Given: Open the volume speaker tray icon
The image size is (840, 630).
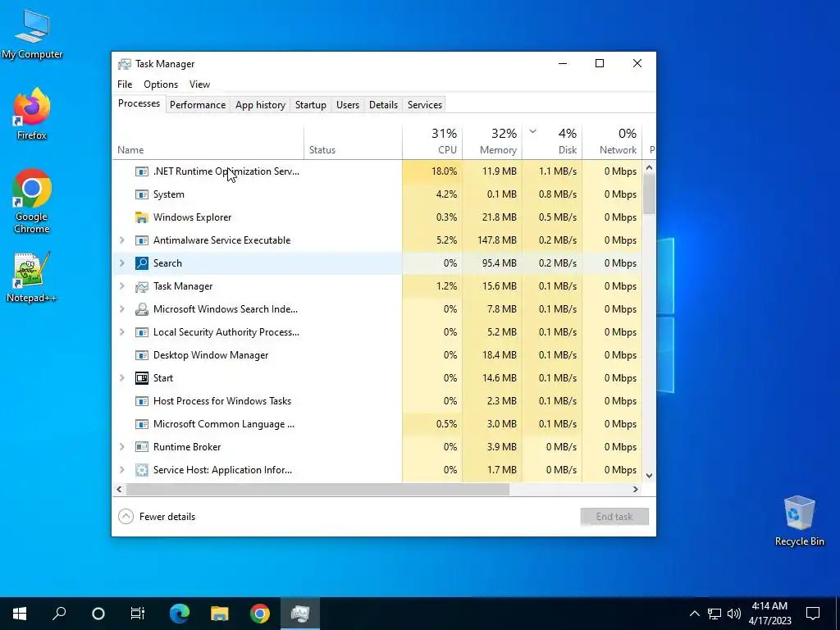Looking at the screenshot, I should (x=734, y=614).
